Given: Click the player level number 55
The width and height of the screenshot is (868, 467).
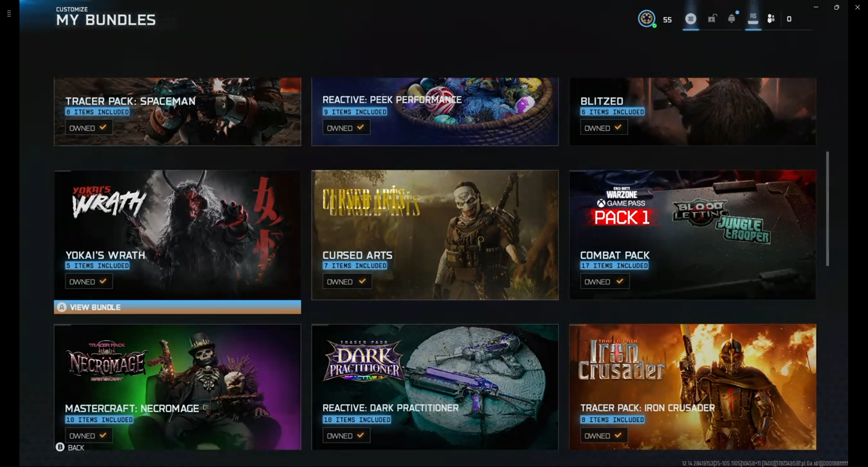Looking at the screenshot, I should (667, 19).
